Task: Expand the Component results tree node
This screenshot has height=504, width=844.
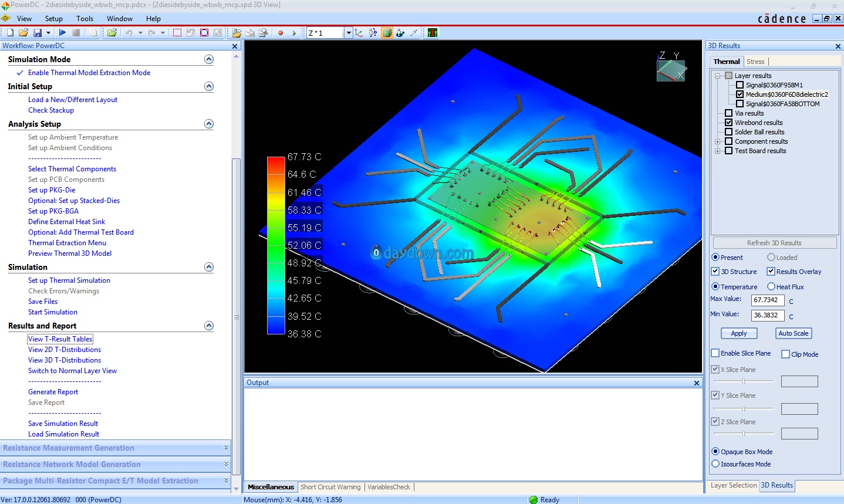Action: pyautogui.click(x=718, y=141)
